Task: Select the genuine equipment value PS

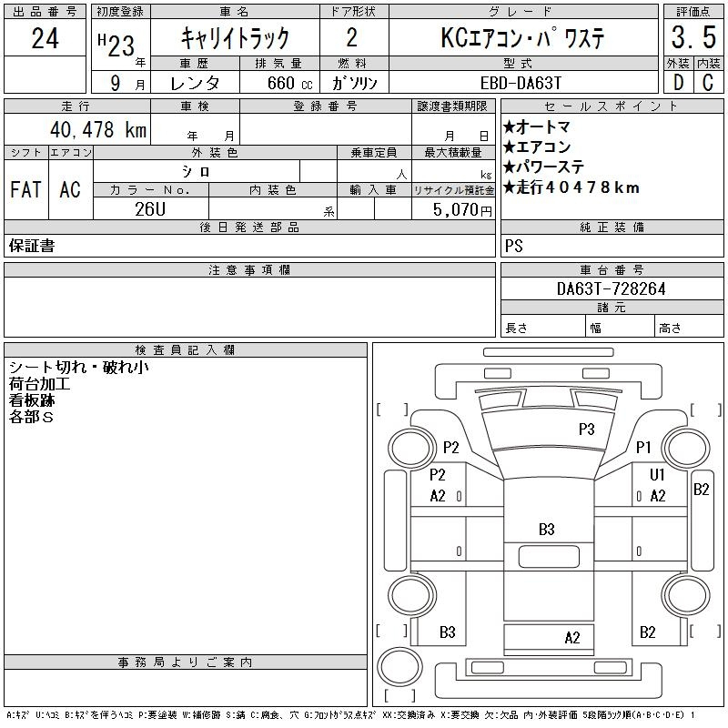Action: 513,246
